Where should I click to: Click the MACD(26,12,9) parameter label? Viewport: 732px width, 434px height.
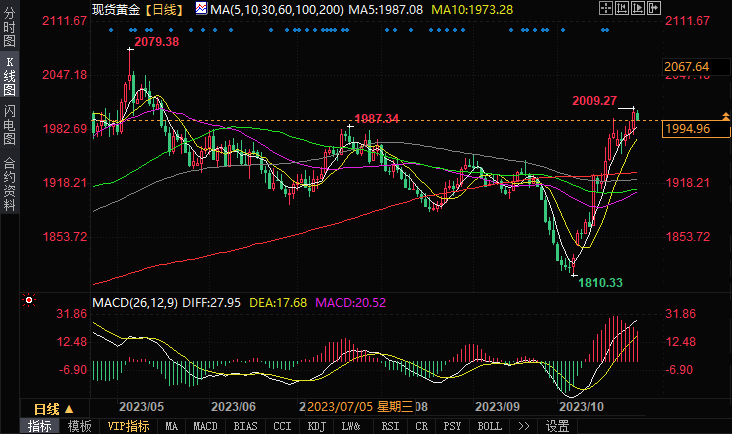pyautogui.click(x=135, y=302)
